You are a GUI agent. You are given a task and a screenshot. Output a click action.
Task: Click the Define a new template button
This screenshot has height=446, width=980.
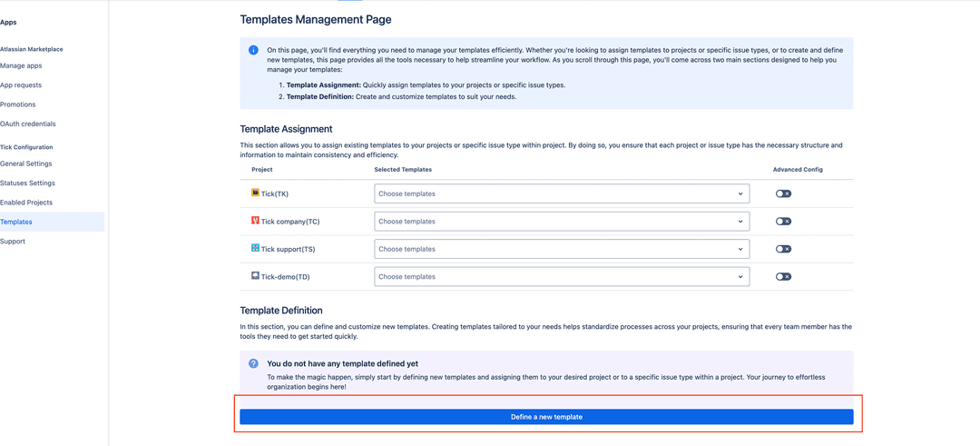[546, 417]
